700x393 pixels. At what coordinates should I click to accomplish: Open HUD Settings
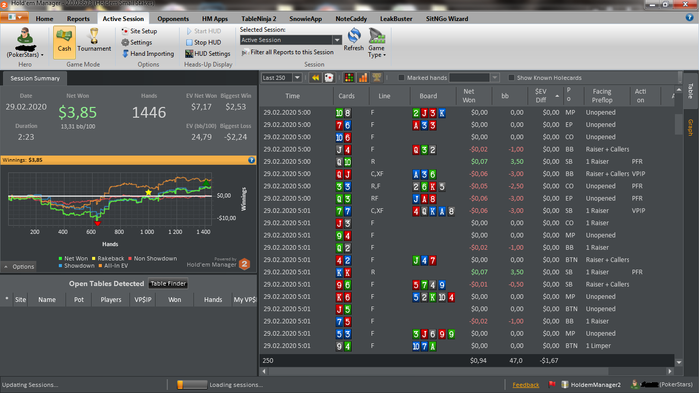pyautogui.click(x=208, y=54)
